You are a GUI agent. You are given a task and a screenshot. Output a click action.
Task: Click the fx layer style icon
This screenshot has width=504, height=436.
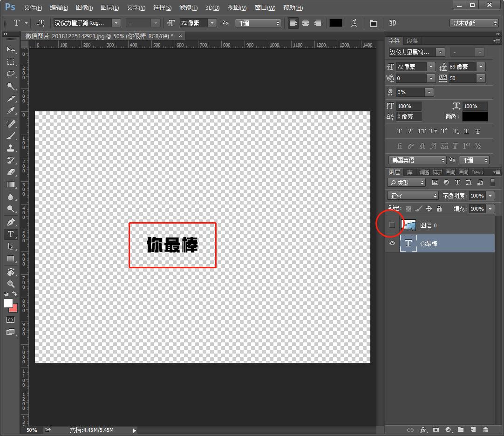point(423,430)
